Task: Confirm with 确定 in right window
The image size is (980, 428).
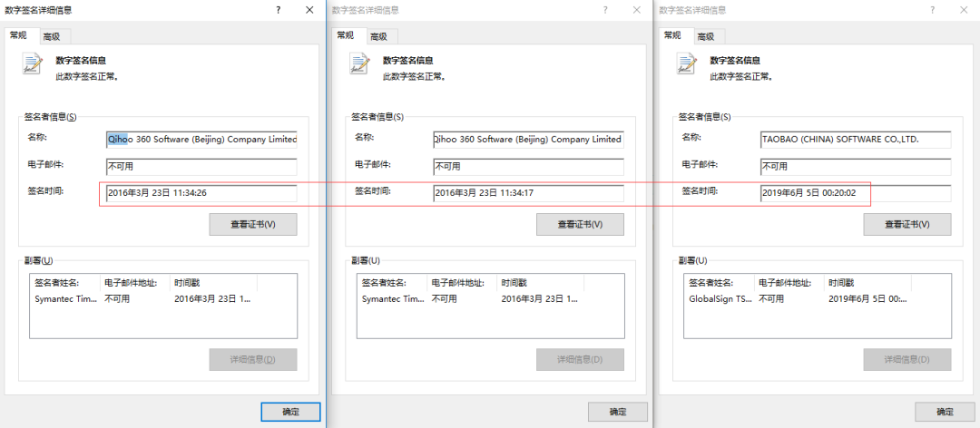Action: point(945,412)
